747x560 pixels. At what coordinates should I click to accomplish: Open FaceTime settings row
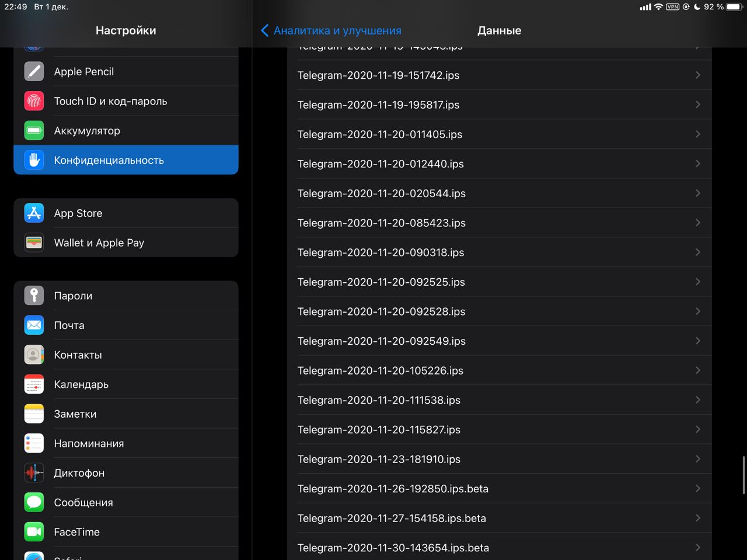click(x=126, y=532)
